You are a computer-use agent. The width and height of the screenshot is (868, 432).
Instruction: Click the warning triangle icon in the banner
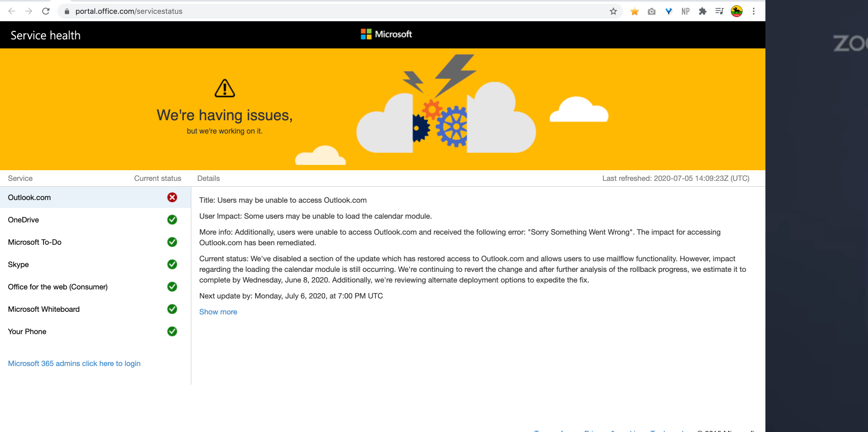coord(225,88)
